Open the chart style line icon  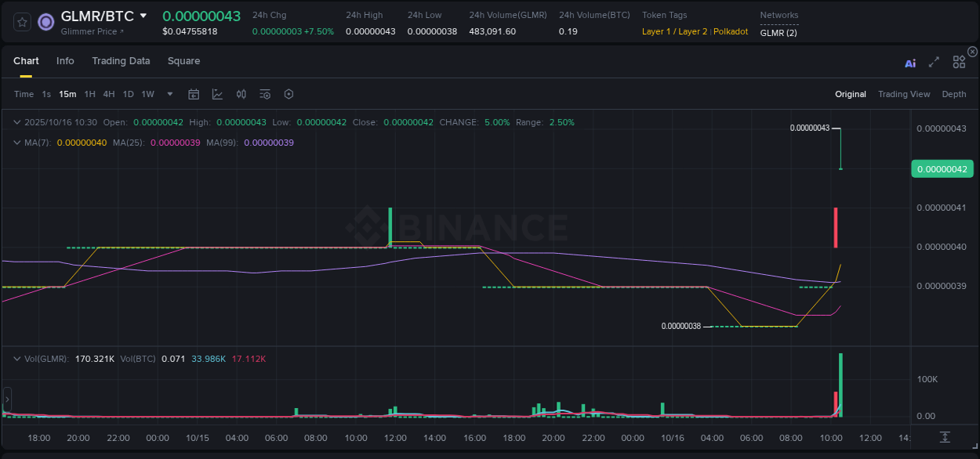pyautogui.click(x=217, y=94)
